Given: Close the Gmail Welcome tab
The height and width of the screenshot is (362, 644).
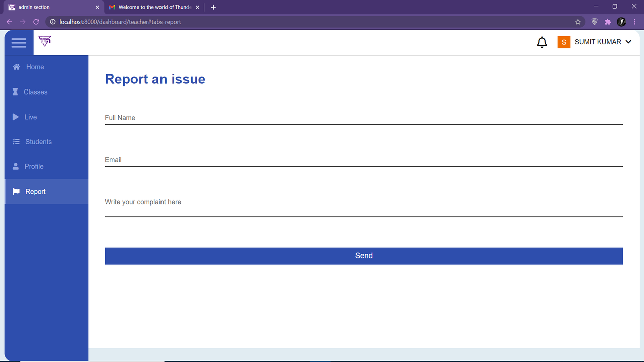Looking at the screenshot, I should (198, 7).
